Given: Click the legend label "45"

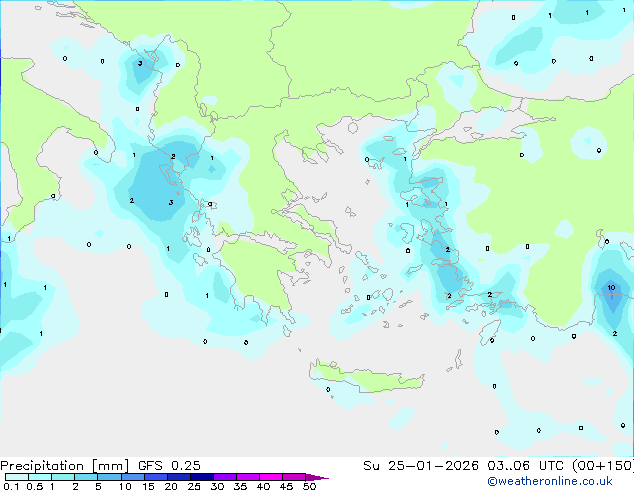Looking at the screenshot, I should (287, 486).
